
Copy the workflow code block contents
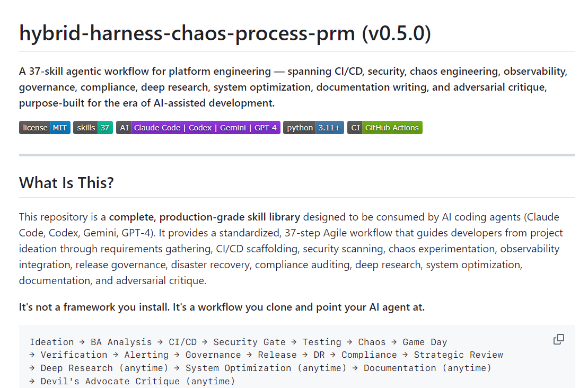point(558,339)
